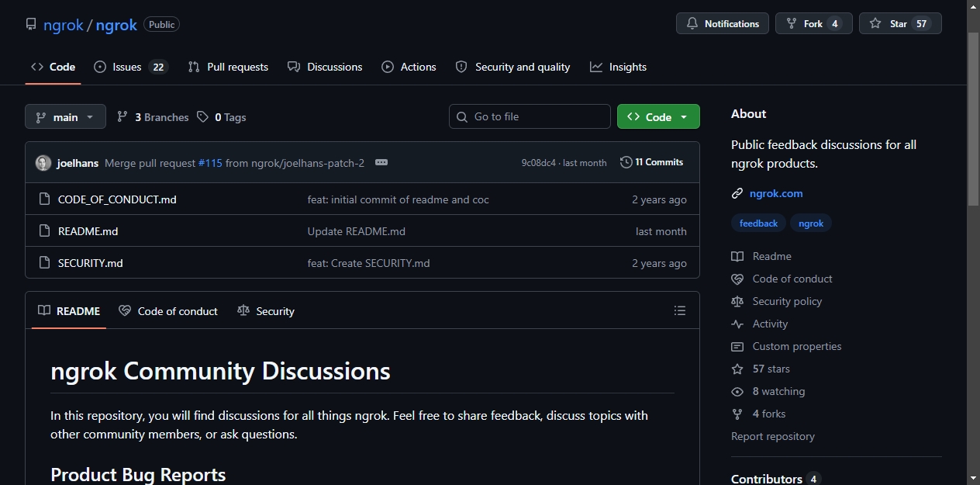The width and height of the screenshot is (980, 485).
Task: Open the SECURITY.md file
Action: 90,263
